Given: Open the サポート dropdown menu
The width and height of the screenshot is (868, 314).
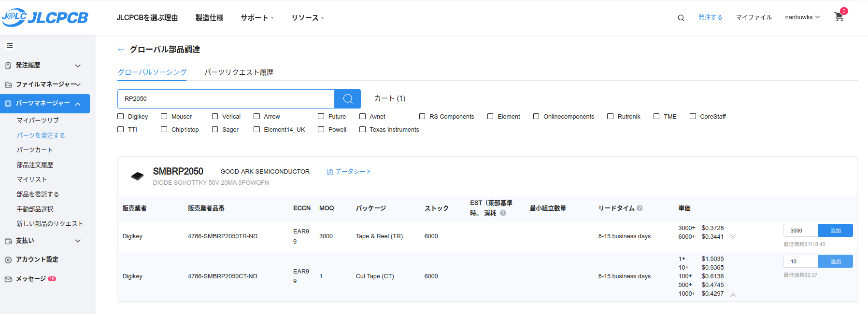Looking at the screenshot, I should click(x=257, y=18).
